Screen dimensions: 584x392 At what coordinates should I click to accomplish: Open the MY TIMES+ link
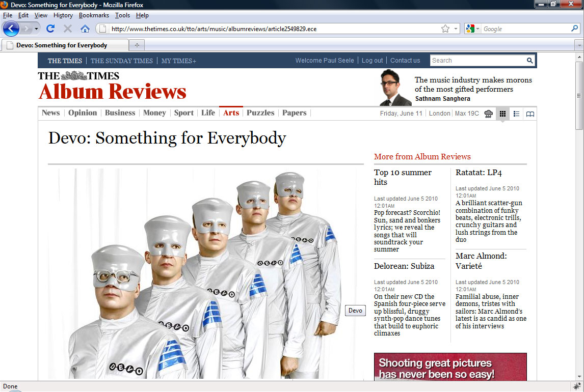coord(178,61)
